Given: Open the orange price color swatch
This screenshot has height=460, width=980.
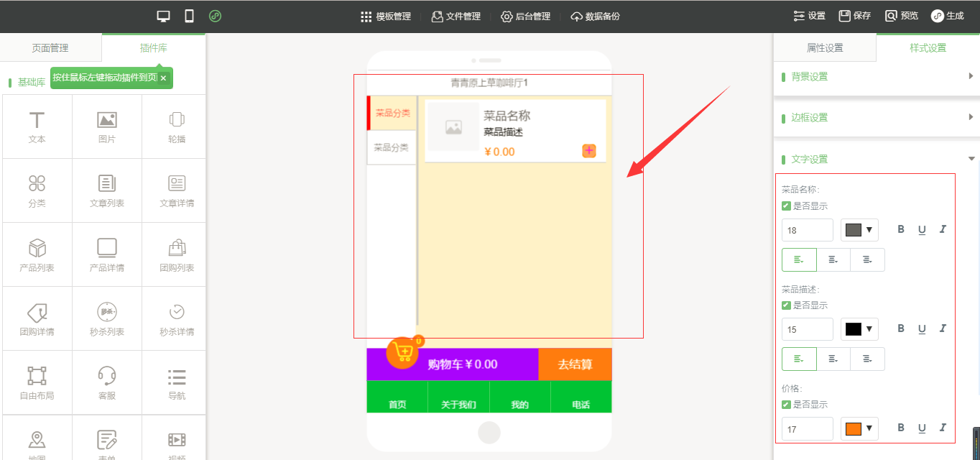Looking at the screenshot, I should click(x=859, y=429).
